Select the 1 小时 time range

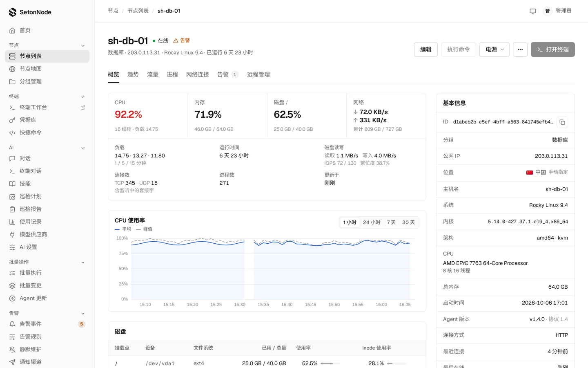[x=350, y=222]
